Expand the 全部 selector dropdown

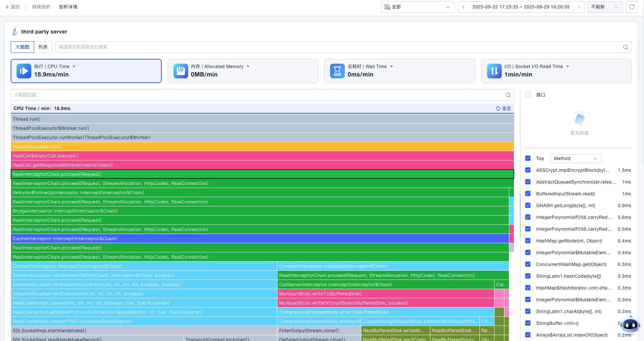pos(418,7)
